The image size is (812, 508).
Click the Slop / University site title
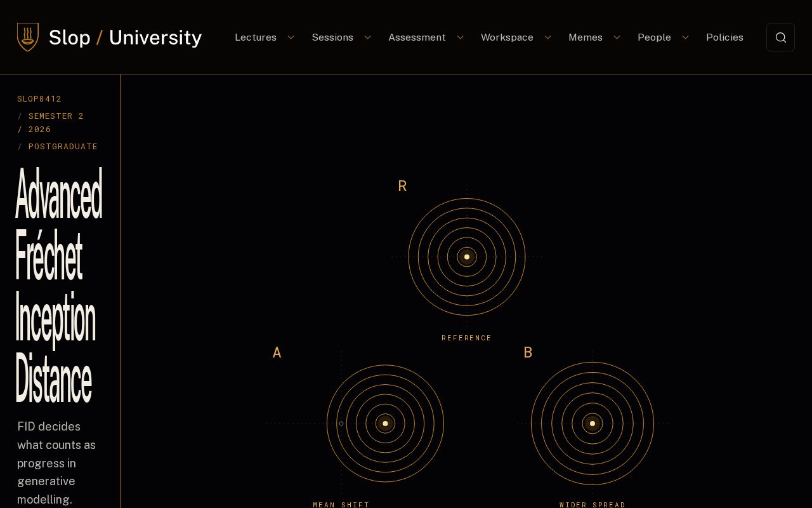coord(125,37)
